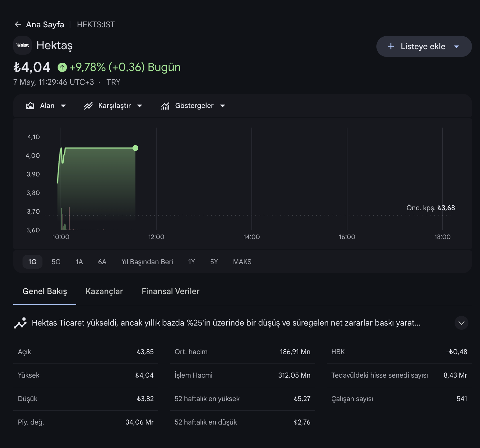This screenshot has width=480, height=448.
Task: Click the Önc. kpş. ₺3,68 label
Action: [431, 208]
